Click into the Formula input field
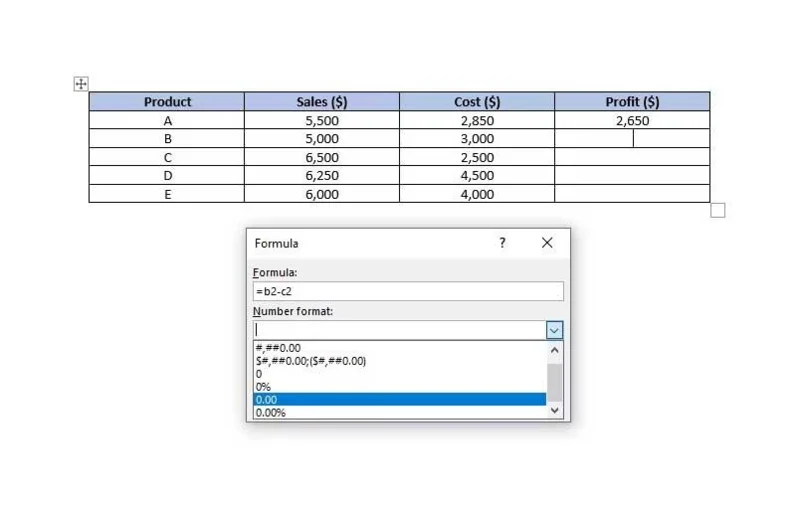Image resolution: width=800 pixels, height=505 pixels. [x=408, y=291]
